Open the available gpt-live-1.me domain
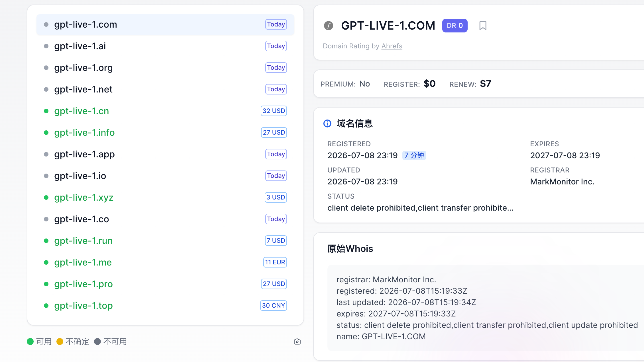Screen dimensions: 644x362 pyautogui.click(x=165, y=262)
